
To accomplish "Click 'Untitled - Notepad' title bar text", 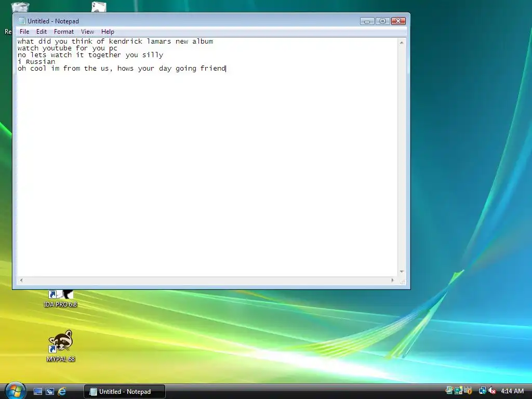I will tap(53, 21).
